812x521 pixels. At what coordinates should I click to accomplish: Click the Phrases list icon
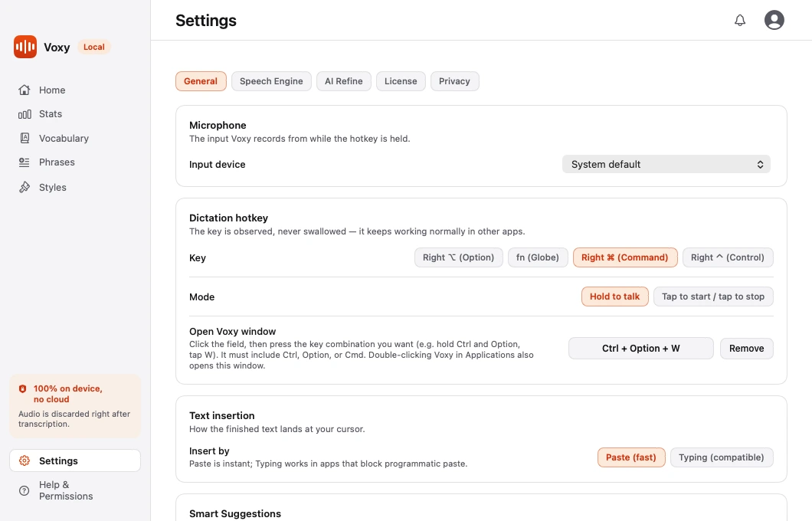[x=25, y=162]
